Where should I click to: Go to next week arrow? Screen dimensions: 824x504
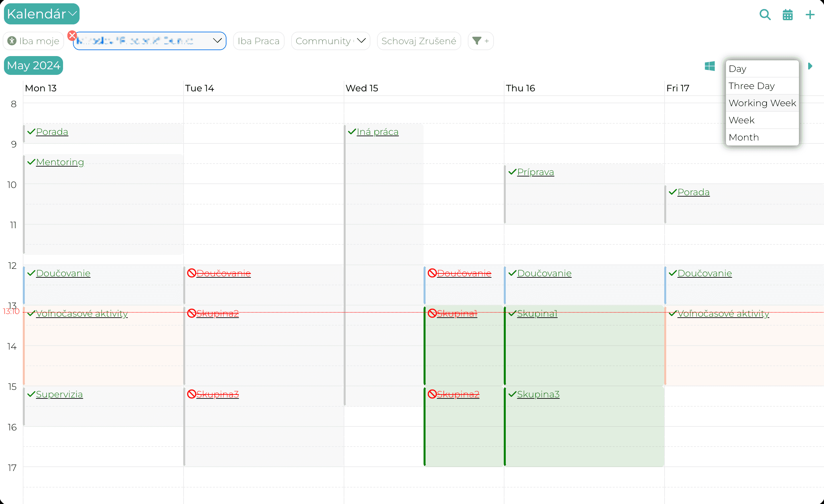coord(810,66)
